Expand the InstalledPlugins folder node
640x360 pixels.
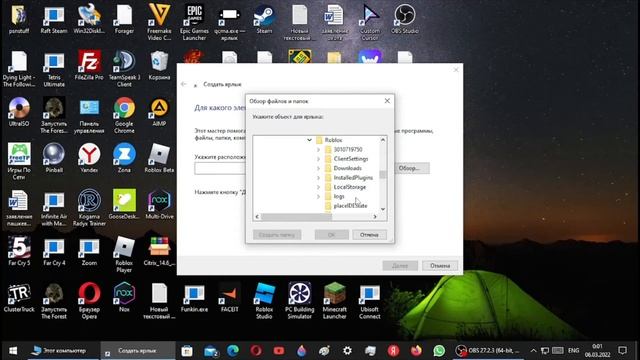tap(318, 178)
